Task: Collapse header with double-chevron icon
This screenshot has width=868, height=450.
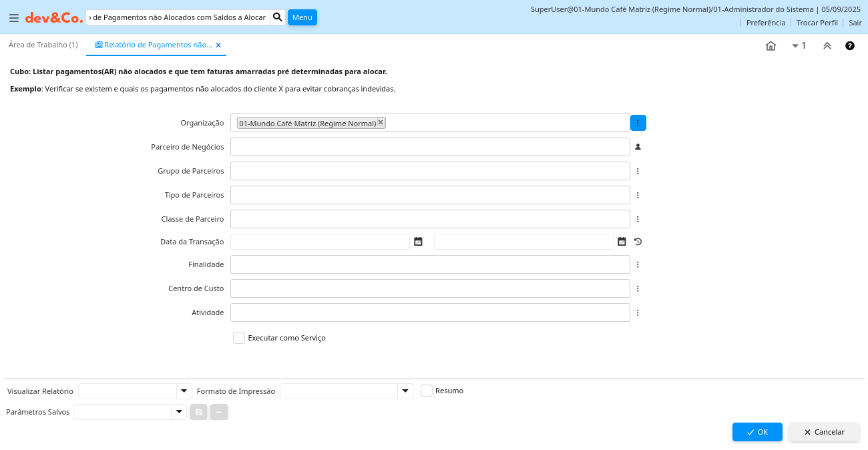Action: [827, 45]
